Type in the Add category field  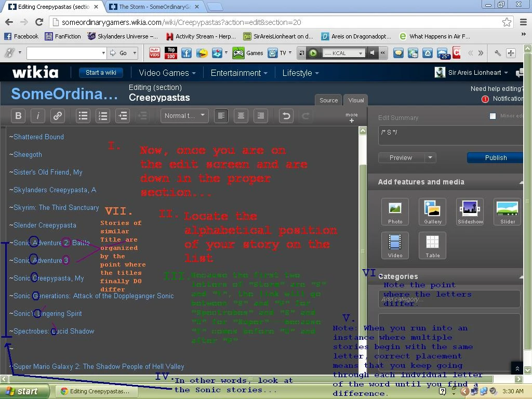point(449,299)
